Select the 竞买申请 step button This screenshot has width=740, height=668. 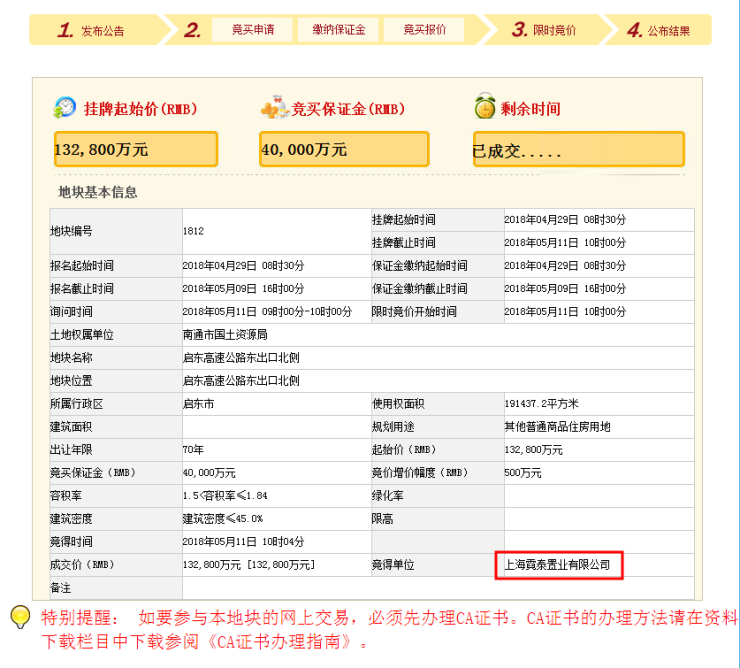253,30
